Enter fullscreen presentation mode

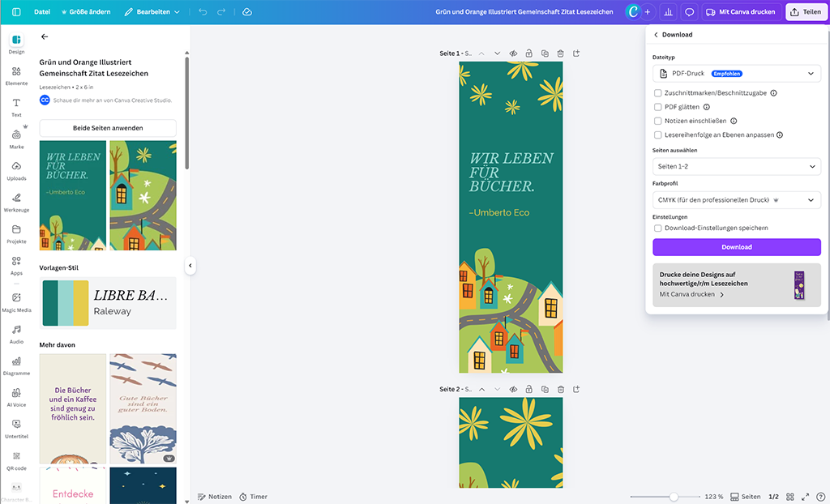(x=805, y=497)
